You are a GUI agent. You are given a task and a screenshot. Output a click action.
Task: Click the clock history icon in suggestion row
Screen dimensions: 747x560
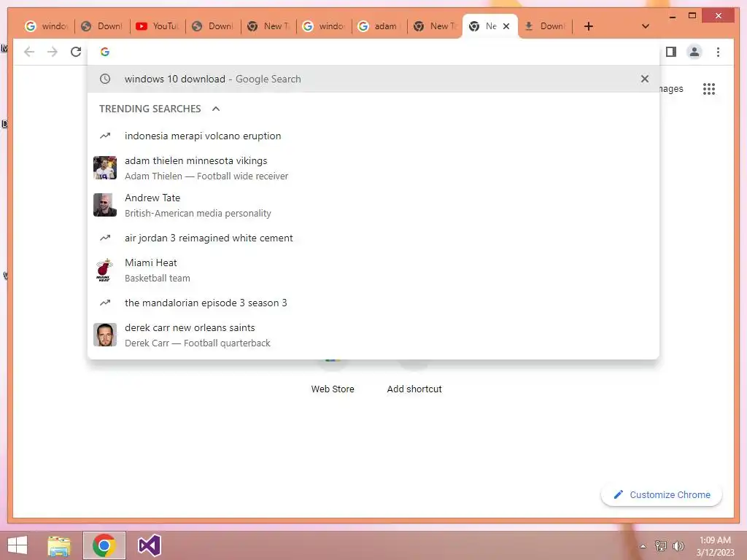point(105,79)
